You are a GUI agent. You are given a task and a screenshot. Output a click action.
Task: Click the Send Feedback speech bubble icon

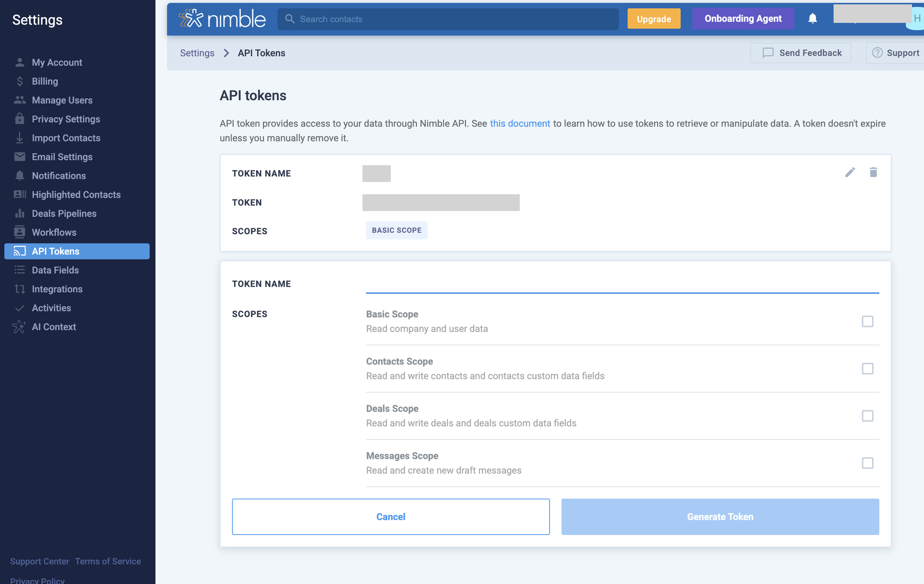click(x=768, y=53)
